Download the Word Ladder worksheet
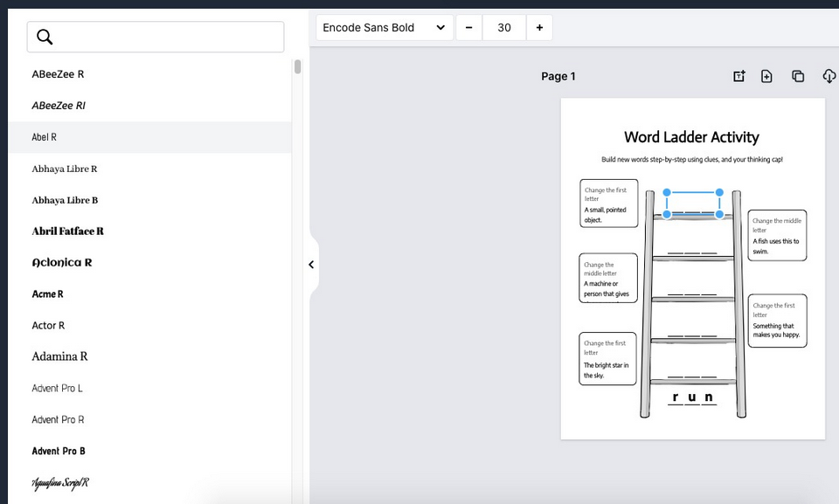 (829, 76)
